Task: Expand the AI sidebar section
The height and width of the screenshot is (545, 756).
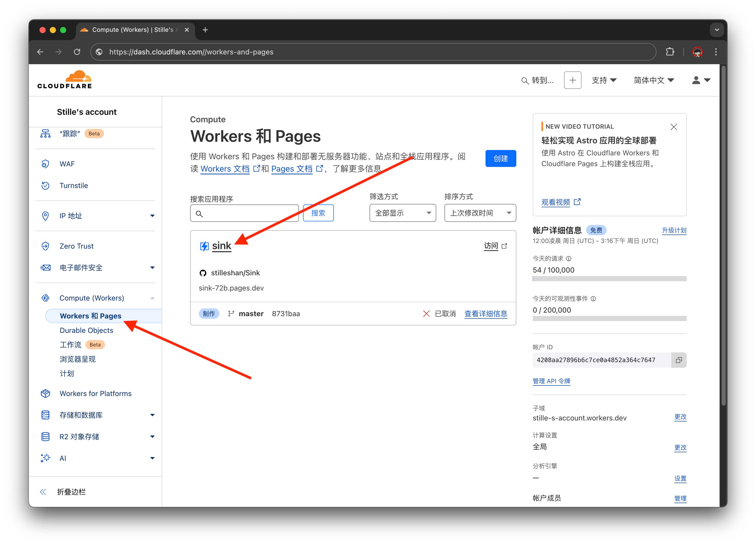Action: point(152,458)
